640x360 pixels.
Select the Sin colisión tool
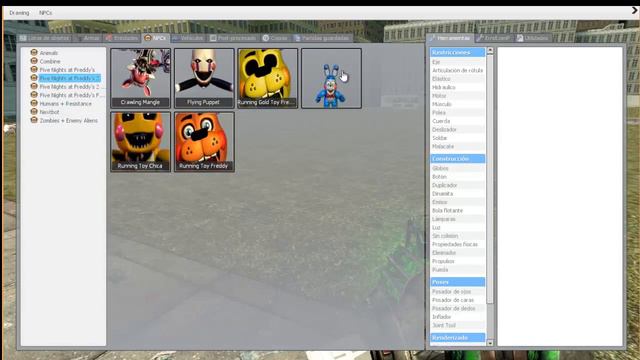click(458, 236)
